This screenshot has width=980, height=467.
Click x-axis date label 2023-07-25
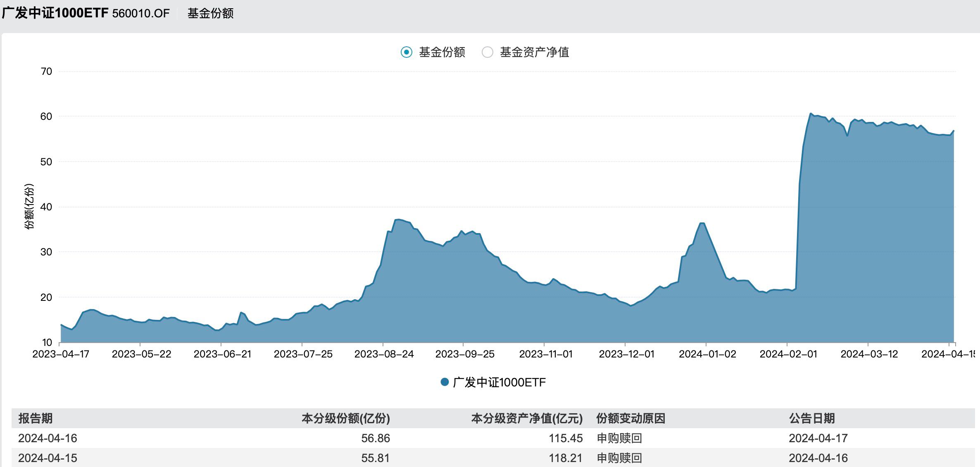pyautogui.click(x=303, y=354)
